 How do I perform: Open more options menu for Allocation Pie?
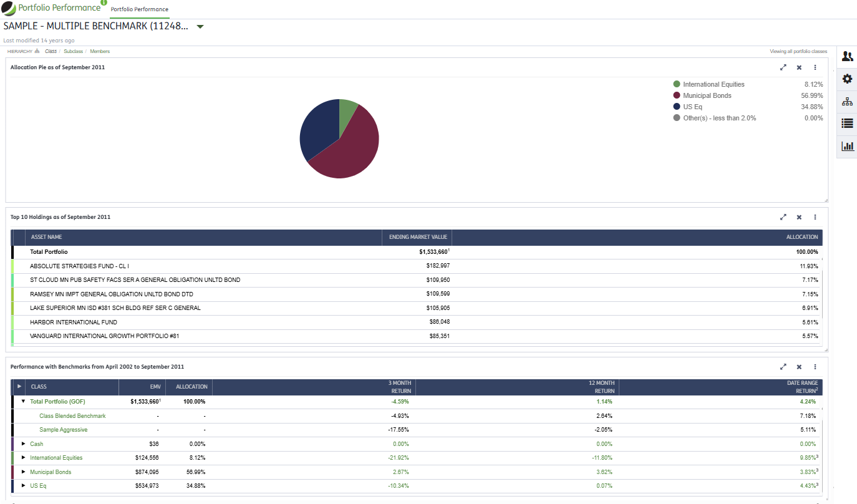[815, 67]
